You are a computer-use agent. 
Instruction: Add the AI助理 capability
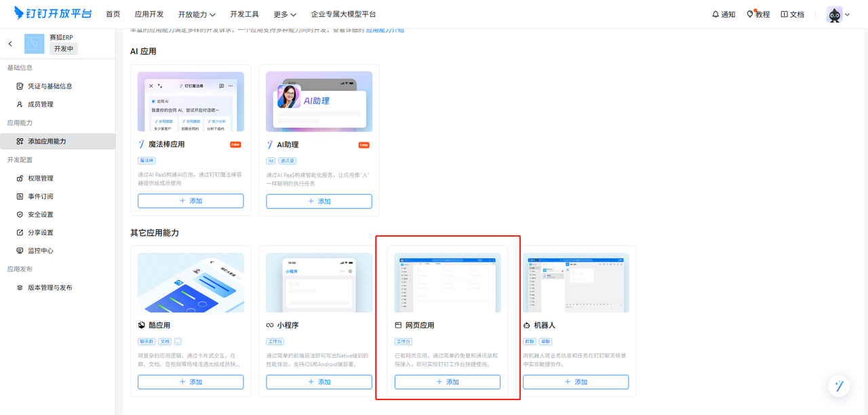(x=319, y=201)
